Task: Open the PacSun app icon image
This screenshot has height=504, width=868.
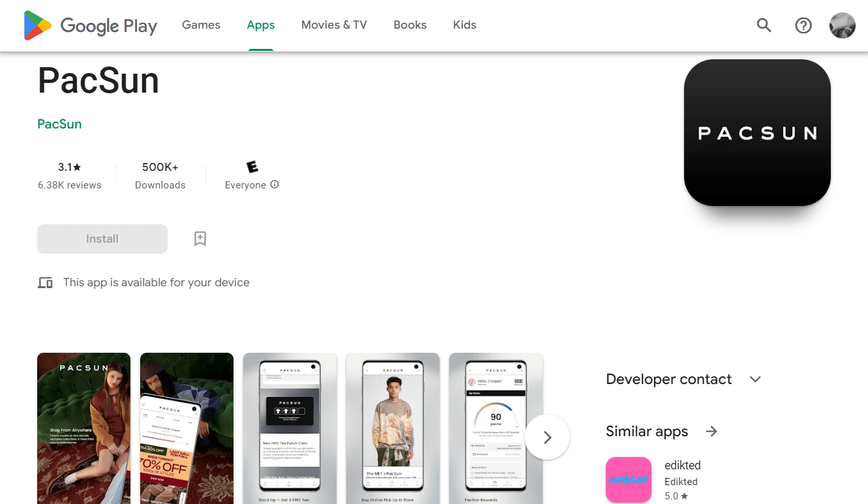Action: [x=756, y=132]
